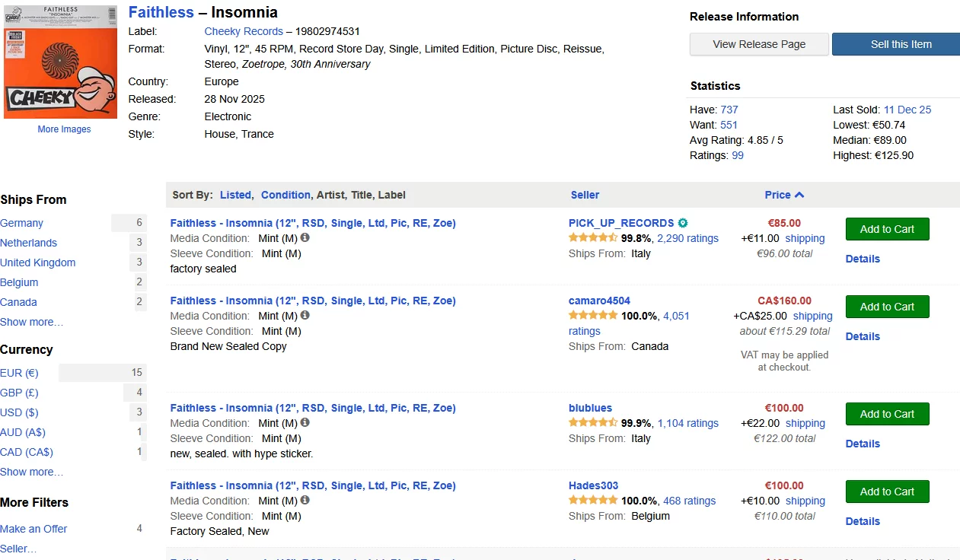Click star rating icons for PICK_UP_RECORDS
The width and height of the screenshot is (960, 560).
[592, 238]
